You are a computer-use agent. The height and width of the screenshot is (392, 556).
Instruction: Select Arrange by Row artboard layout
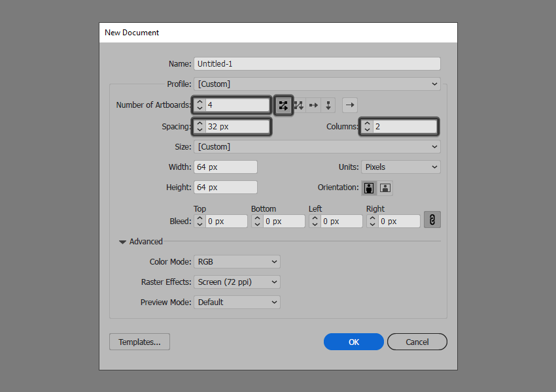[x=313, y=105]
